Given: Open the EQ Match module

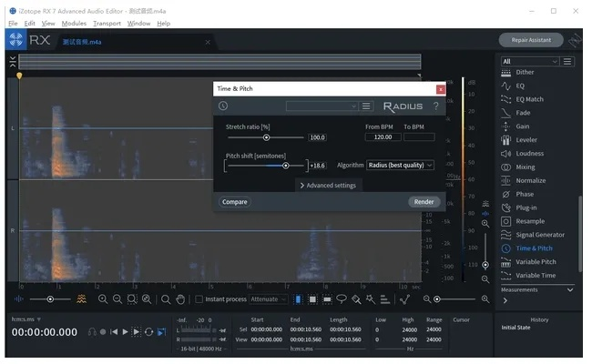Looking at the screenshot, I should coord(529,99).
